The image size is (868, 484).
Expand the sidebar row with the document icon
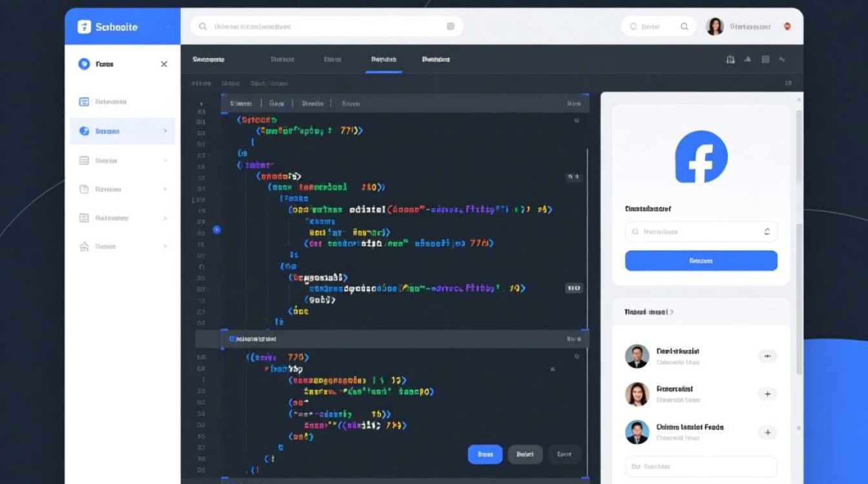point(165,218)
